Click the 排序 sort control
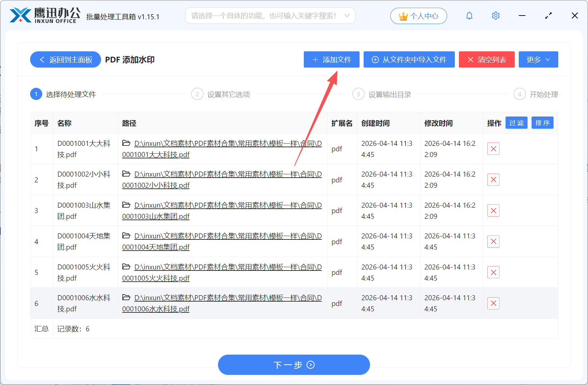The width and height of the screenshot is (588, 385). pos(542,123)
